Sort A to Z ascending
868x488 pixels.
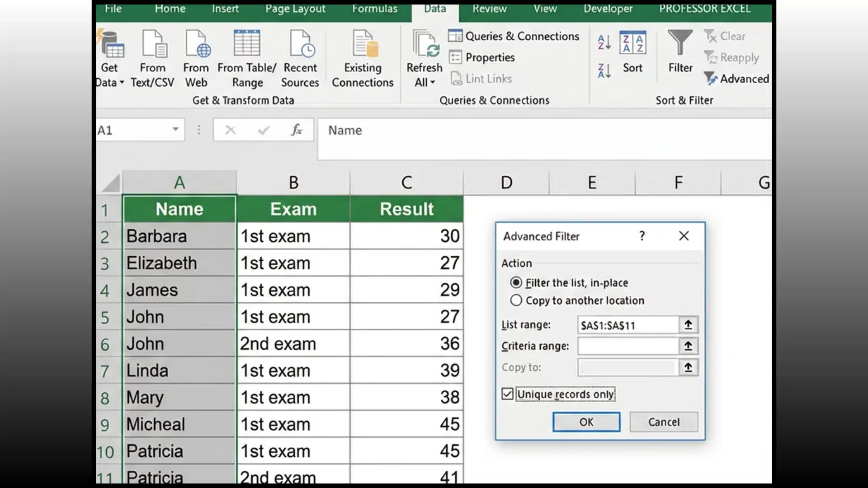coord(604,42)
